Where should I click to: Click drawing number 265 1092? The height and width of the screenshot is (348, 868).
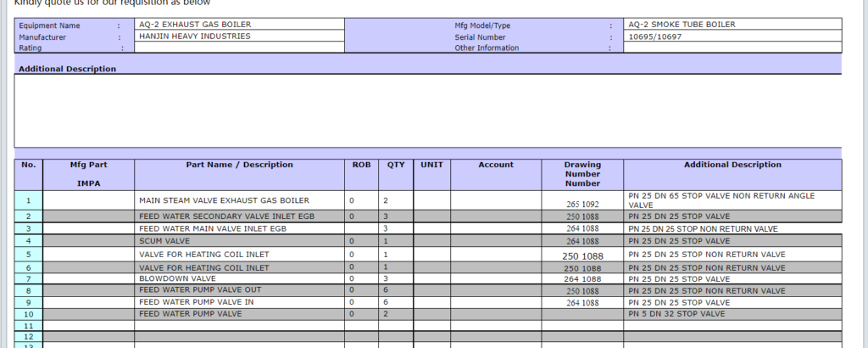(582, 204)
